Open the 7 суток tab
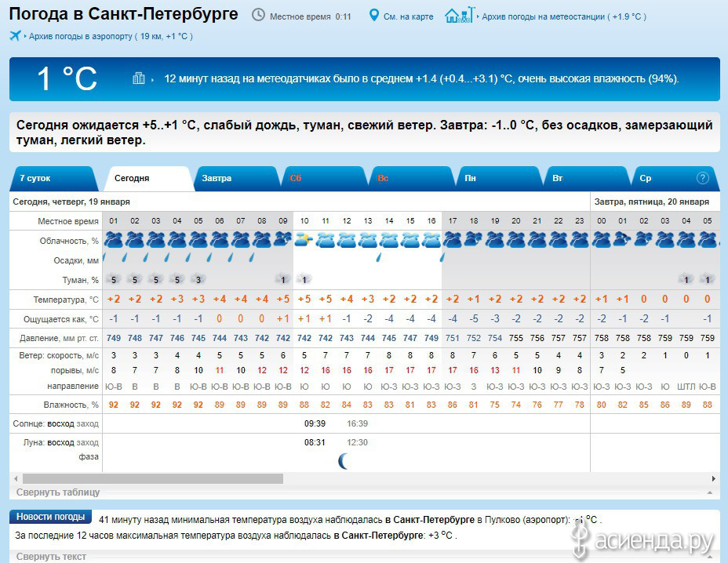 pyautogui.click(x=53, y=178)
